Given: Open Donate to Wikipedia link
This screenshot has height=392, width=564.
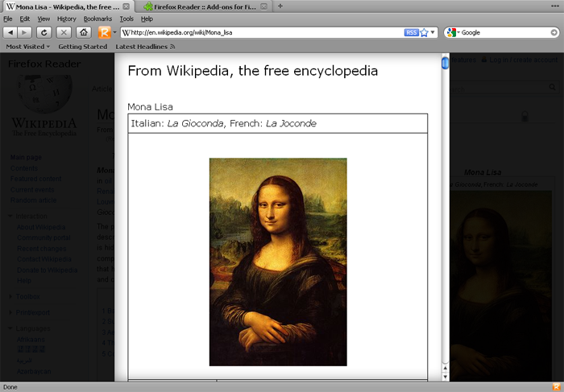Looking at the screenshot, I should coord(47,270).
